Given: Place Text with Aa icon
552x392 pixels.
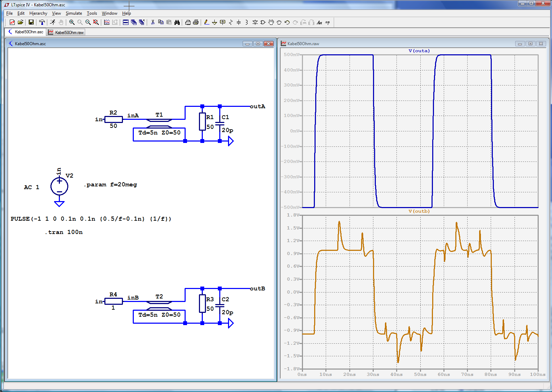Looking at the screenshot, I should point(319,22).
